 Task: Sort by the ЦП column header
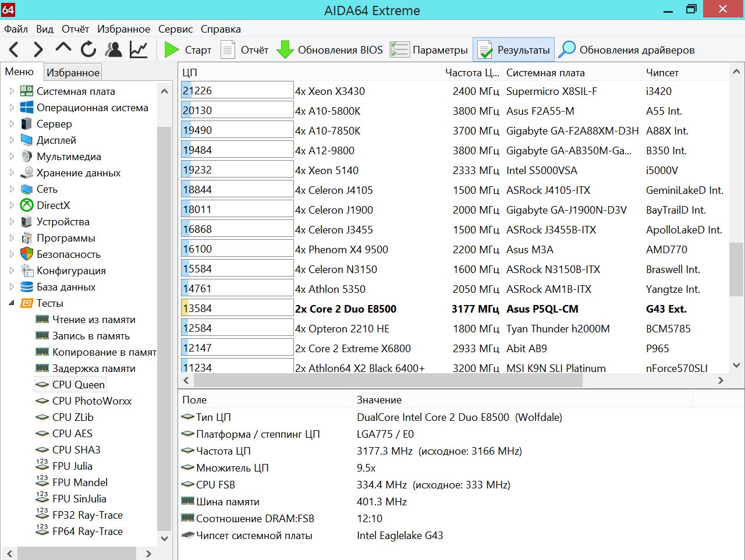(x=310, y=73)
